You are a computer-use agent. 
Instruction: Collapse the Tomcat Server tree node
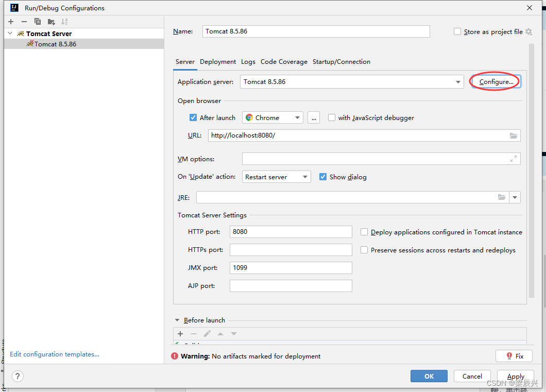tap(10, 33)
